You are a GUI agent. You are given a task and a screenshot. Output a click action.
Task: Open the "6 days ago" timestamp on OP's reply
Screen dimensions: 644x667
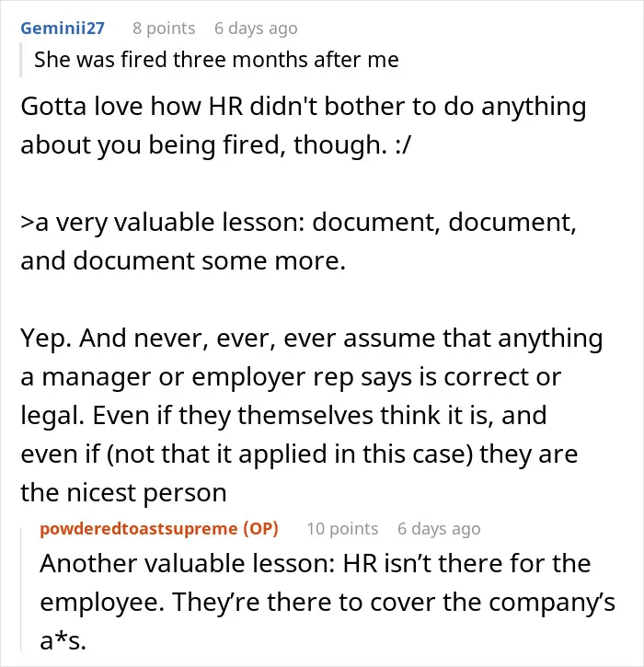pos(439,529)
